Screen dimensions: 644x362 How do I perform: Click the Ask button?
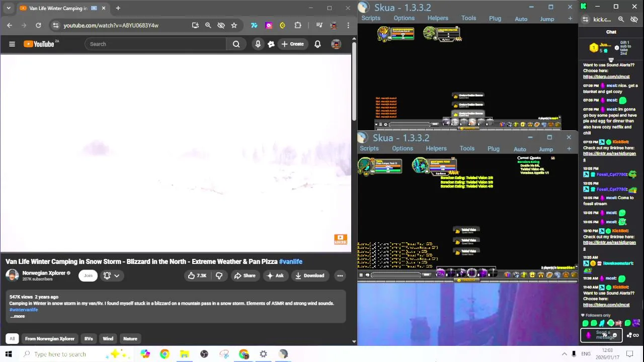pyautogui.click(x=275, y=276)
